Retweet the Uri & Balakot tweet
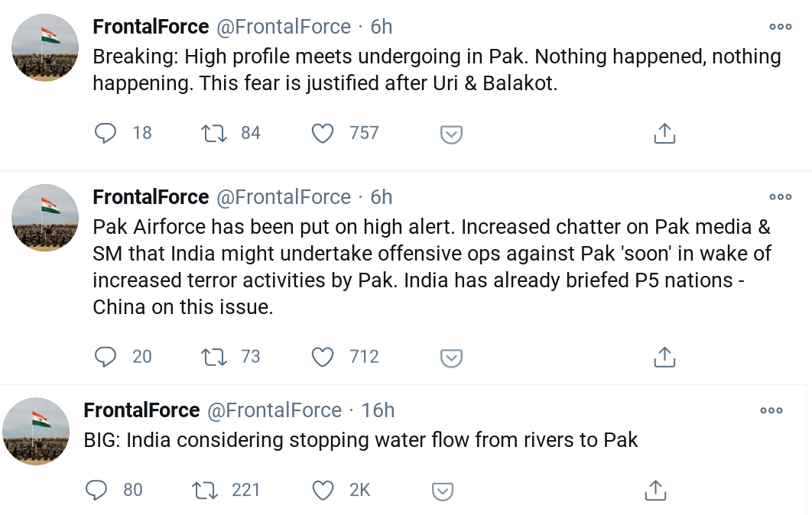The height and width of the screenshot is (515, 812). click(x=213, y=134)
